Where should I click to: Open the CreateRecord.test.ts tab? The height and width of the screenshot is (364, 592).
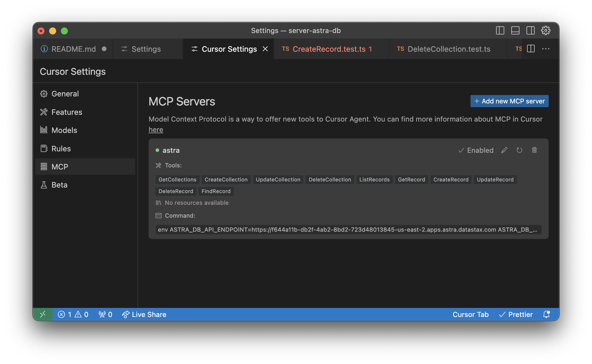(329, 49)
